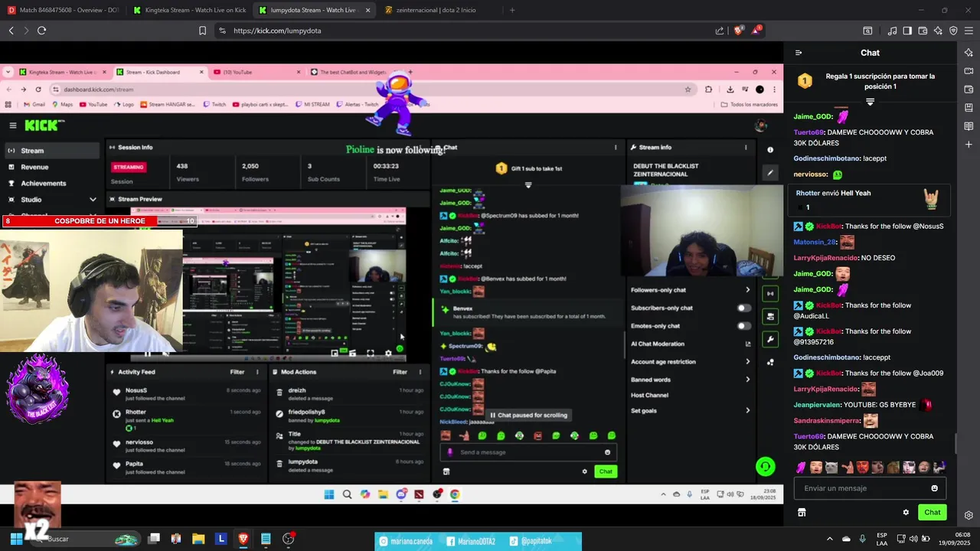Screen dimensions: 980x551
Task: Reload the lumpydota page
Action: click(41, 31)
